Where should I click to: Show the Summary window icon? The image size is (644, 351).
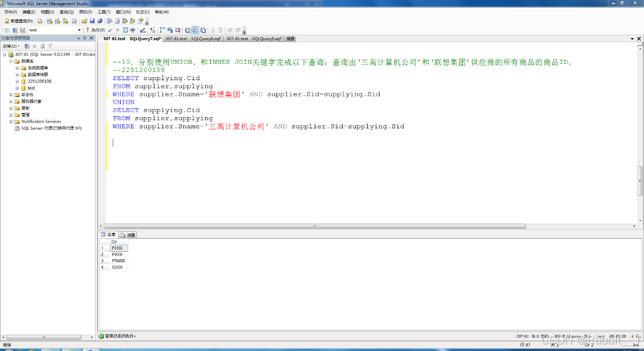click(117, 21)
